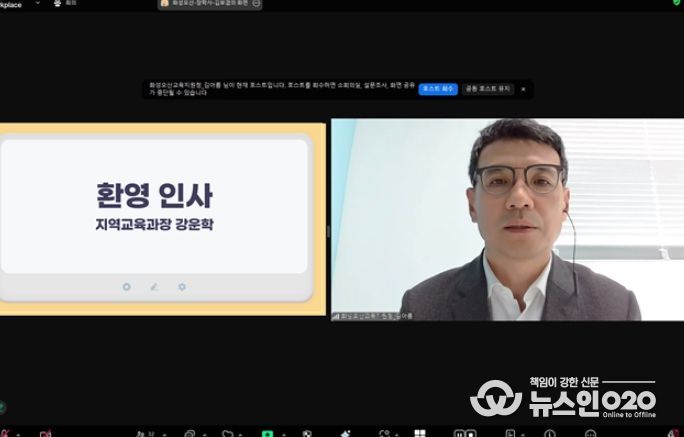The image size is (684, 437).
Task: Start video using the red camera icon
Action: [45, 434]
